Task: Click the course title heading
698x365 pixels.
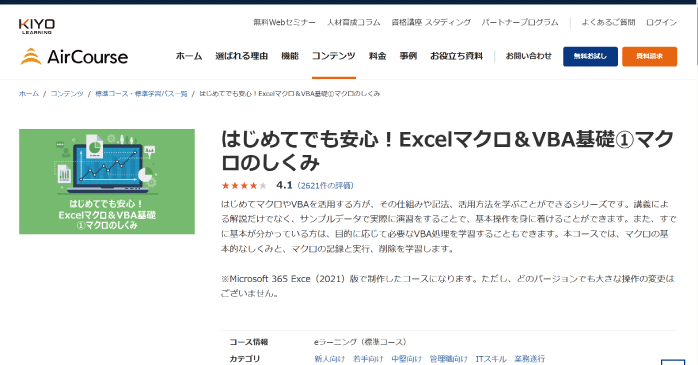Action: point(447,151)
